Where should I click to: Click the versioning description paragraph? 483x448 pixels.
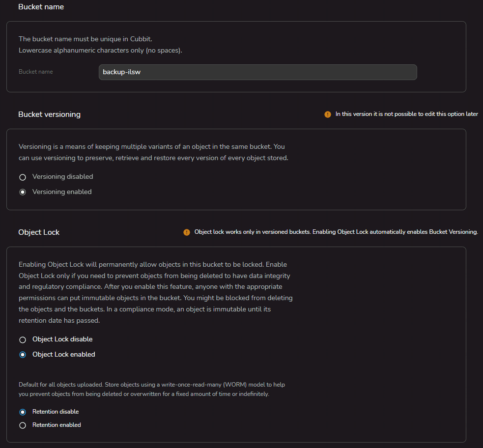[x=153, y=152]
